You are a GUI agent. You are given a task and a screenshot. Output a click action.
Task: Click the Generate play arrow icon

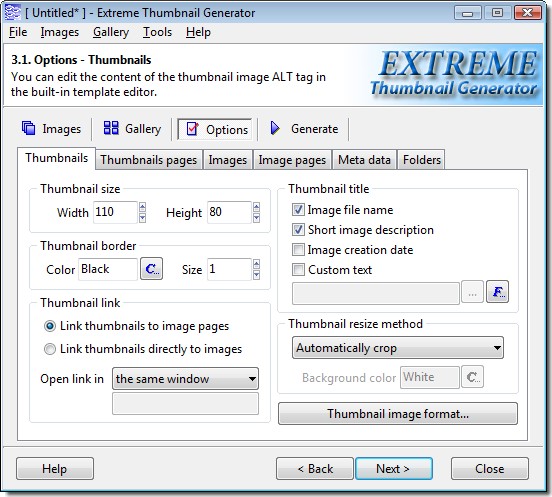click(x=275, y=128)
